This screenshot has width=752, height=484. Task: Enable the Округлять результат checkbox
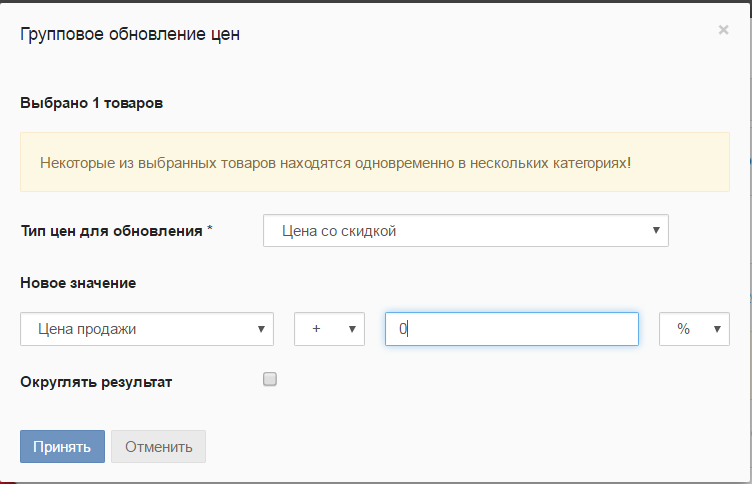click(270, 379)
